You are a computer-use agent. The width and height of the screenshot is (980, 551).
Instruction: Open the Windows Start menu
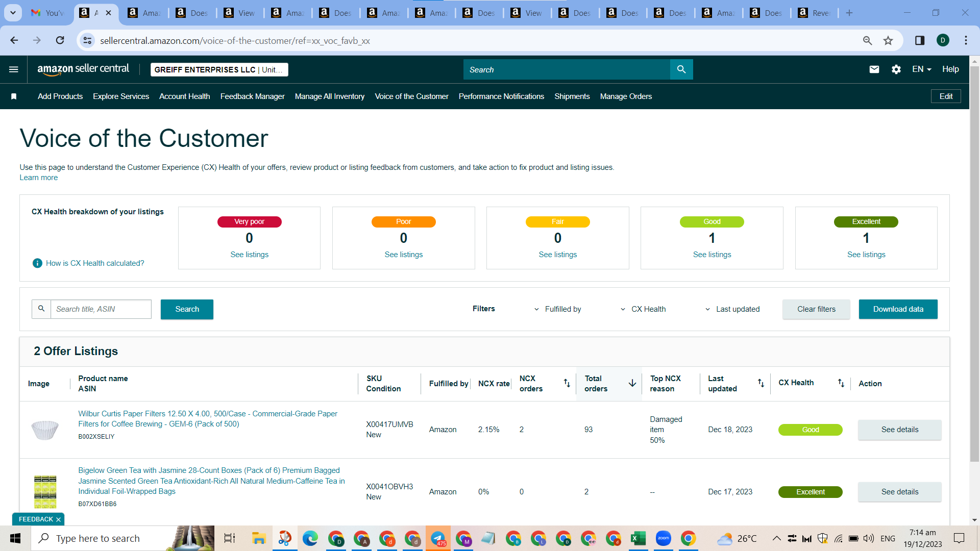[15, 538]
